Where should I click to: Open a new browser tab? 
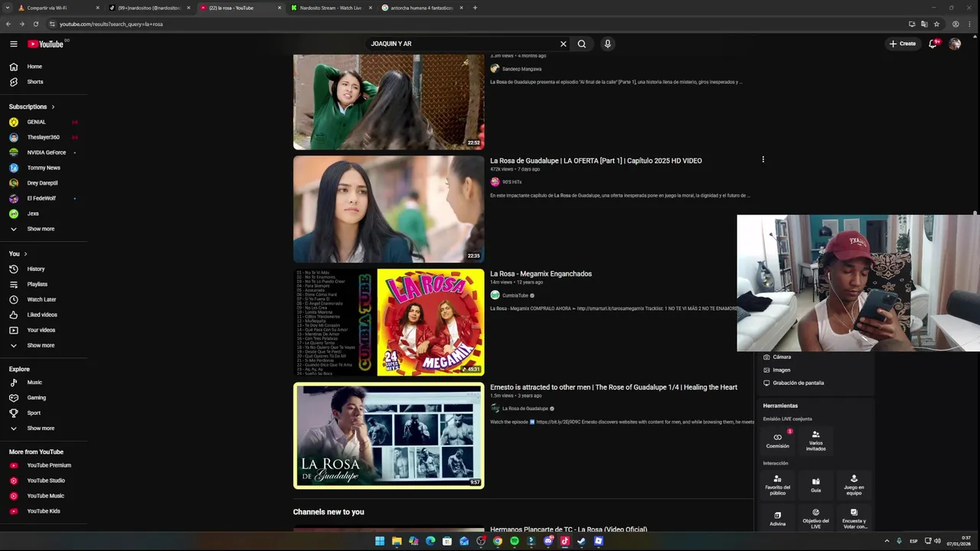pyautogui.click(x=475, y=8)
